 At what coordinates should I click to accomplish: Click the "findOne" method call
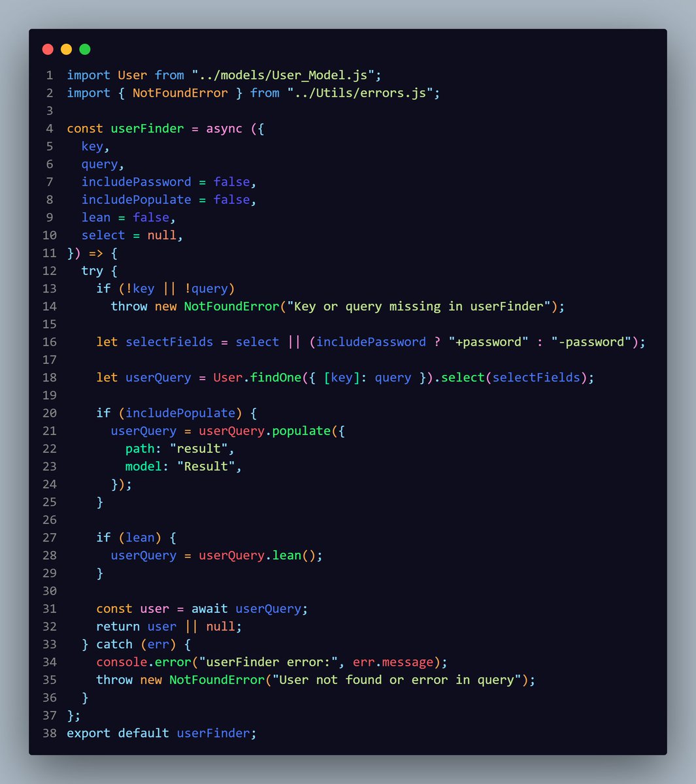tap(276, 378)
